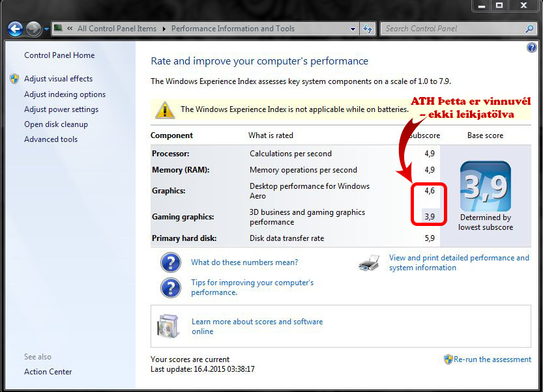543x392 pixels.
Task: Open 'Action Center' under See also
Action: (48, 372)
